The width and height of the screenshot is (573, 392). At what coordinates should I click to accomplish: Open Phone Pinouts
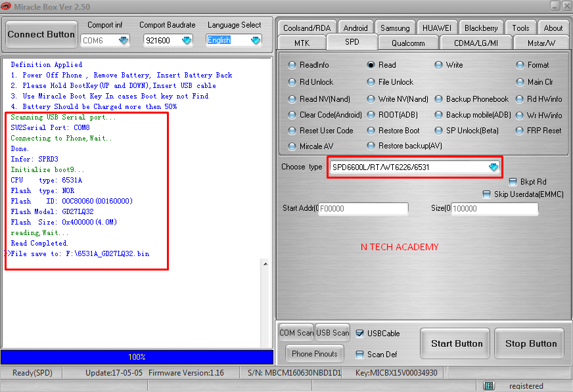pos(315,354)
